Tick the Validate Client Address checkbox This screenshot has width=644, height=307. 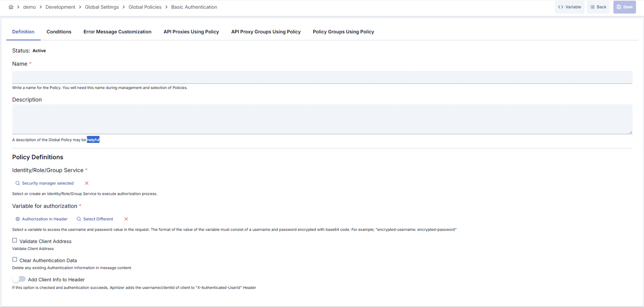pos(15,240)
